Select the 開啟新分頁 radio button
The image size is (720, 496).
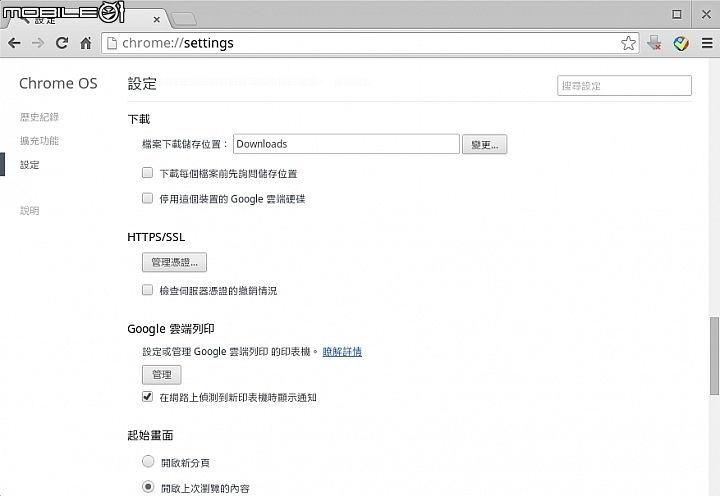[148, 461]
